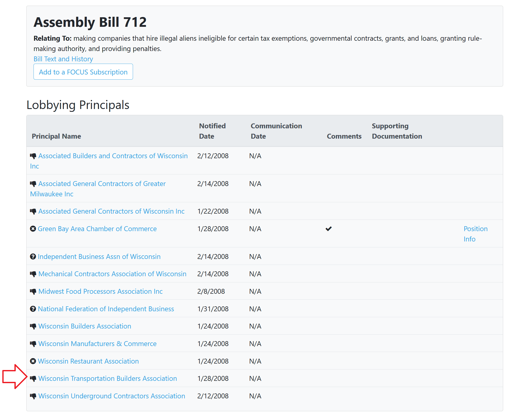Viewport: 532px width, 420px height.
Task: Click the Lobbying Principals heading
Action: coord(78,105)
